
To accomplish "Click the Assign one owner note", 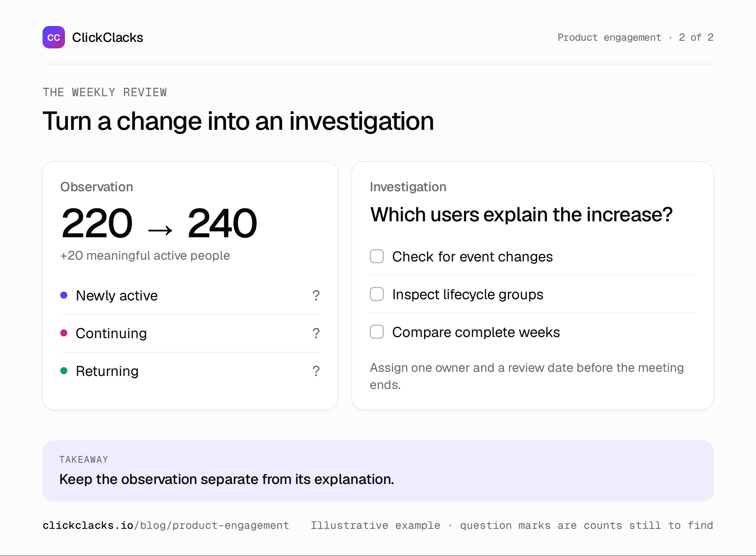I will pyautogui.click(x=527, y=376).
